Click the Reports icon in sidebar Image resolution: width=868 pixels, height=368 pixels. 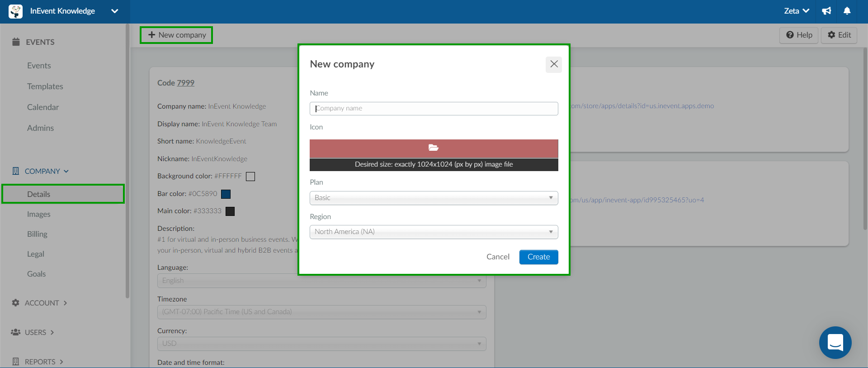click(x=16, y=362)
